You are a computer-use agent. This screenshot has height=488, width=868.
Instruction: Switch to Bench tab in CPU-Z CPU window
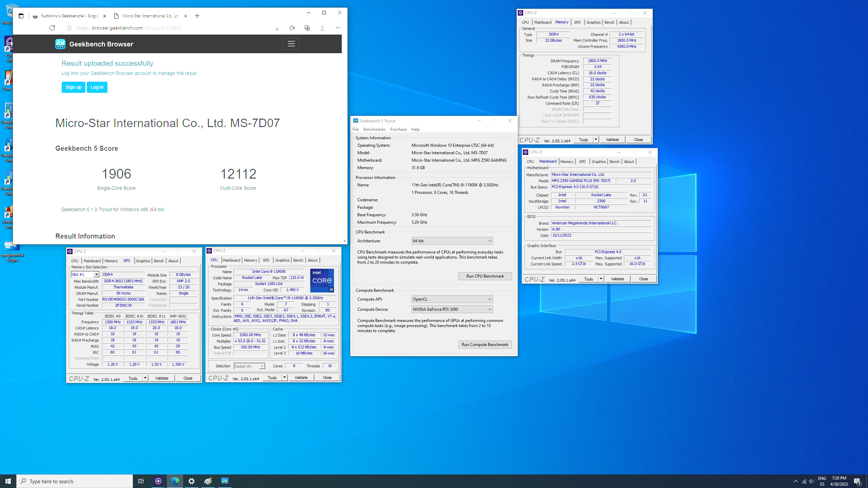coord(298,260)
